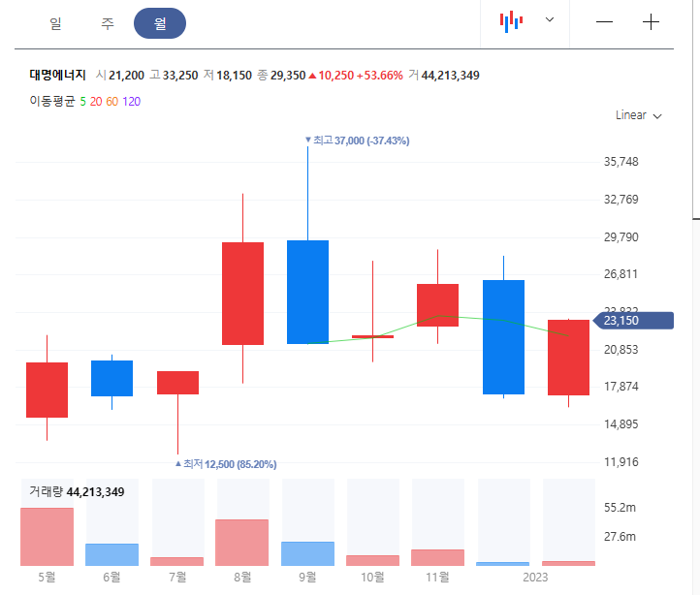Expand the chart type dropdown chevron
This screenshot has height=595, width=700.
click(x=550, y=19)
